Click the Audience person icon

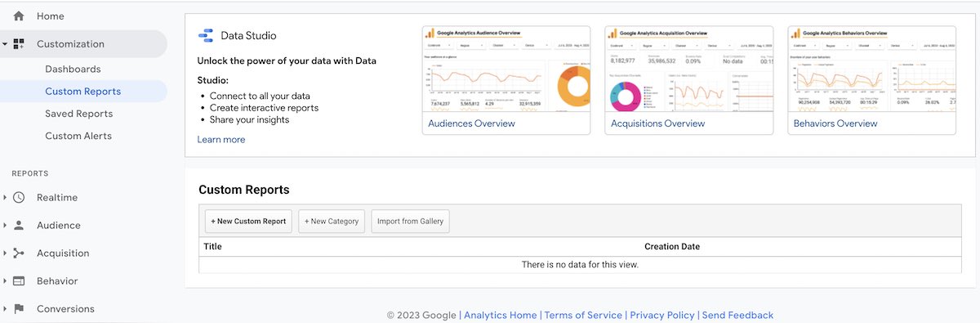(19, 226)
